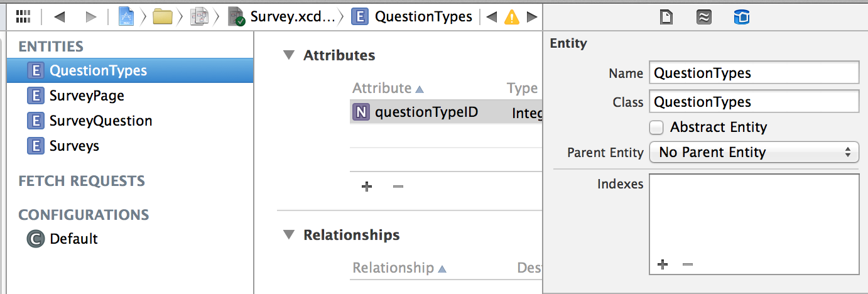This screenshot has width=868, height=294.
Task: Open the Data Model inspector tab
Action: 741,17
